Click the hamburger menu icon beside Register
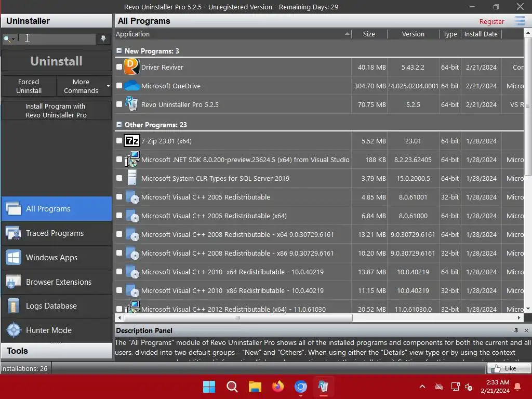Screen dimensions: 532x399 point(520,21)
